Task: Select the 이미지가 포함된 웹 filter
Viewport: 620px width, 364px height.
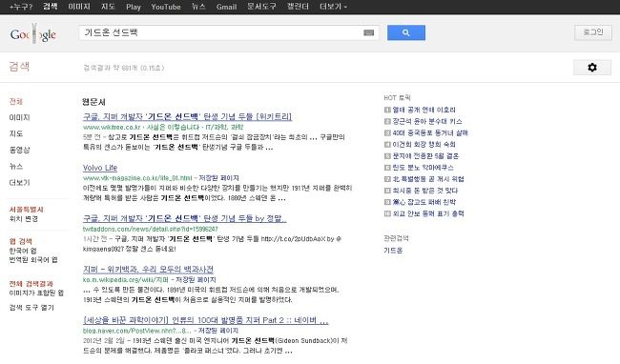Action: 36,293
